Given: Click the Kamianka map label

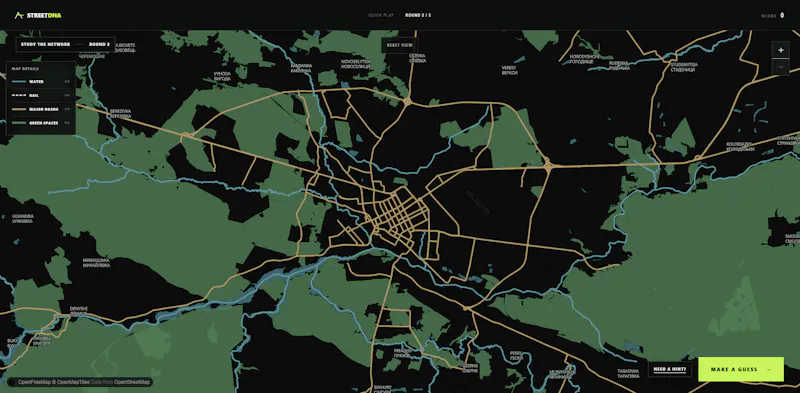Looking at the screenshot, I should click(x=301, y=68).
